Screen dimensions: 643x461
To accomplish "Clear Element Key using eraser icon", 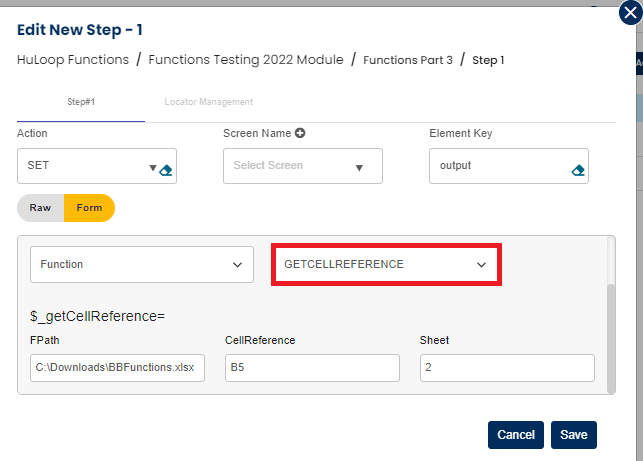I will 577,170.
